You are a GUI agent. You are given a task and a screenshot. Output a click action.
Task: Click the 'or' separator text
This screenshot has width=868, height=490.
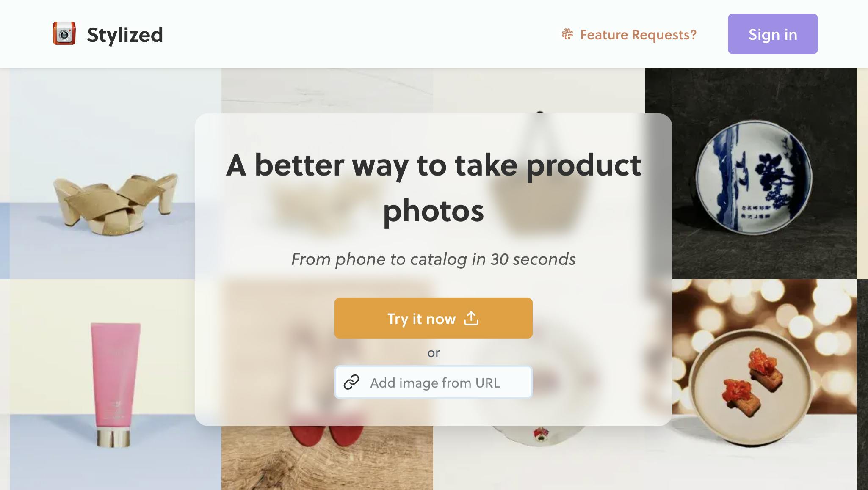pyautogui.click(x=433, y=352)
